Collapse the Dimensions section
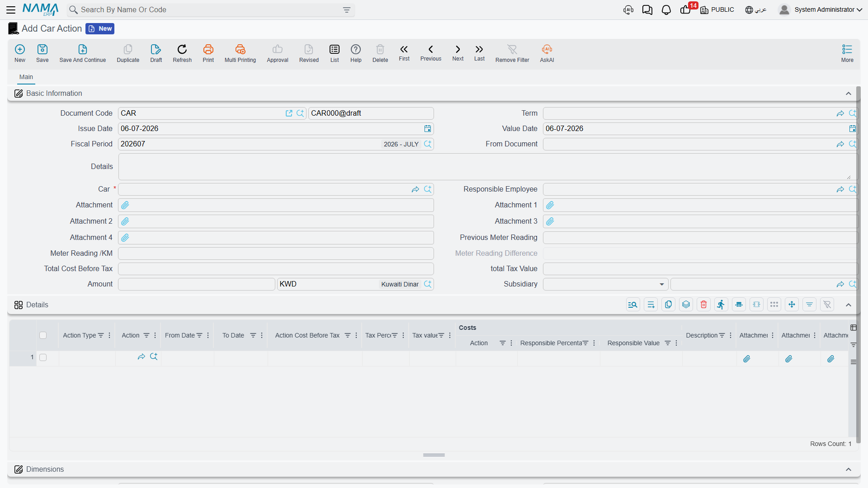The width and height of the screenshot is (868, 488). point(849,469)
